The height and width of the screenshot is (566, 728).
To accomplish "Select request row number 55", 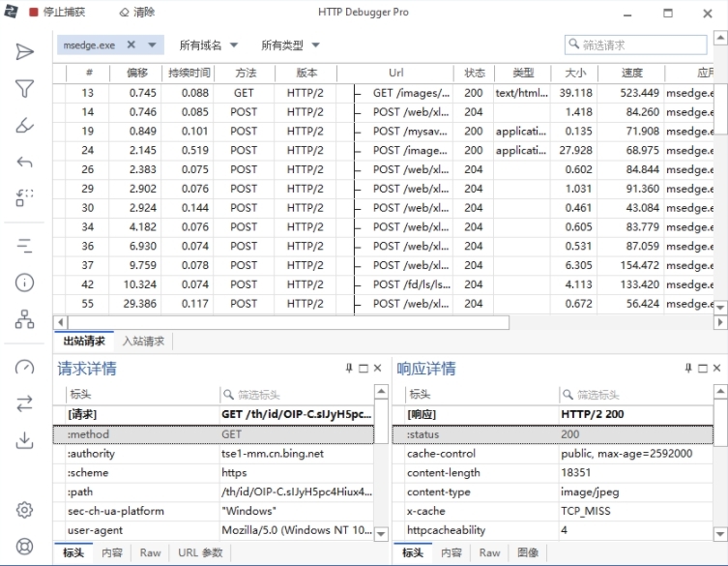I will point(384,304).
